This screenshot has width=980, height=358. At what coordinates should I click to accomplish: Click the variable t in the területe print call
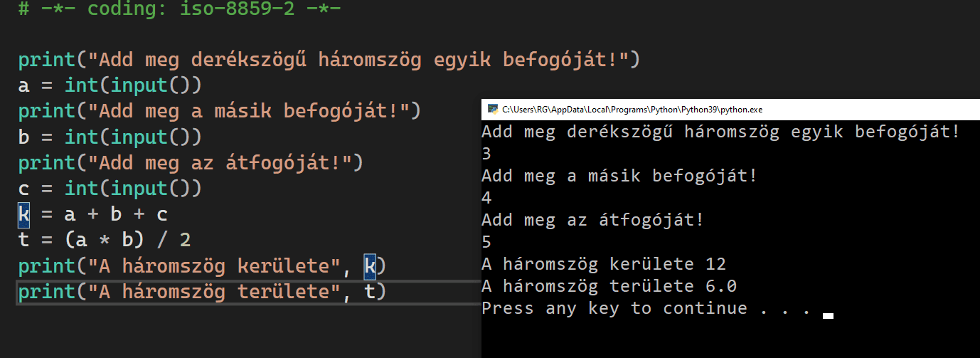coord(370,291)
